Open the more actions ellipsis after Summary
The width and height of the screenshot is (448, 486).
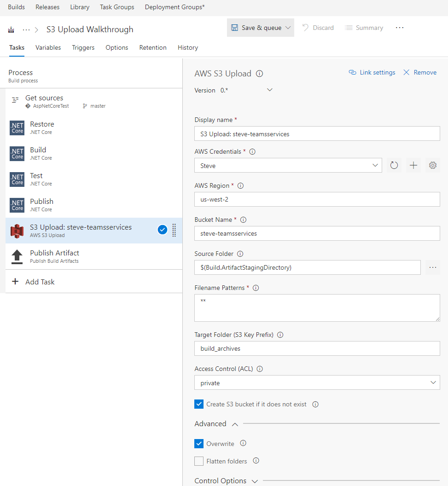click(x=400, y=28)
